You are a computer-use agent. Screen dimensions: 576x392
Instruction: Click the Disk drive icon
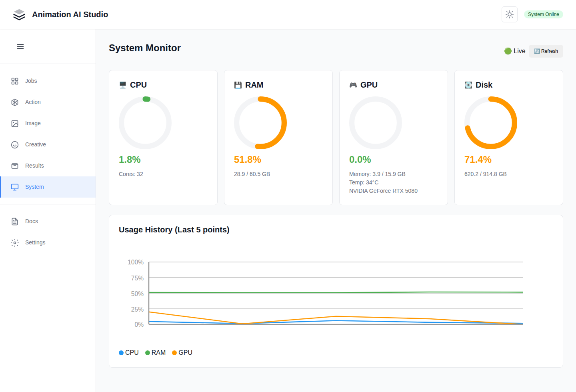pyautogui.click(x=468, y=85)
